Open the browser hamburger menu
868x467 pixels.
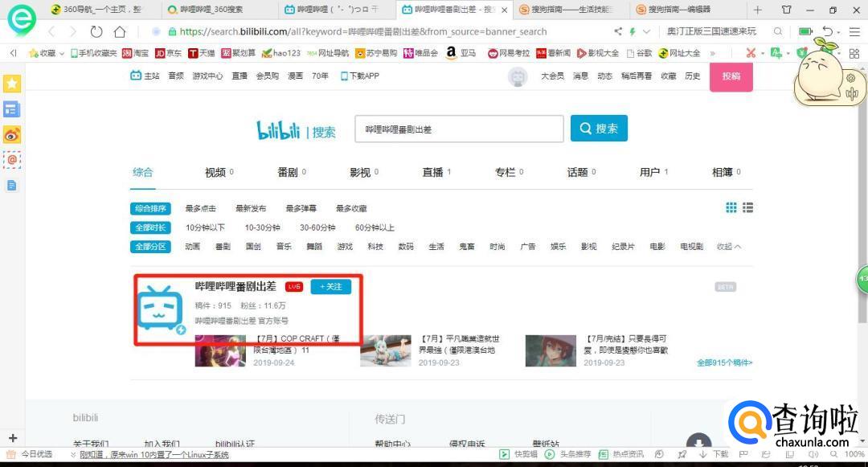[x=854, y=31]
